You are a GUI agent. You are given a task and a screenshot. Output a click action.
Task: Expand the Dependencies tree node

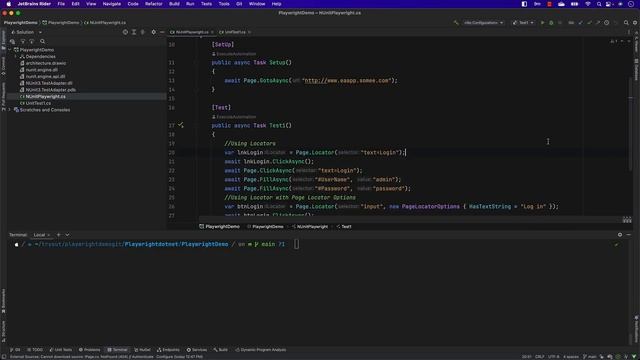click(16, 56)
